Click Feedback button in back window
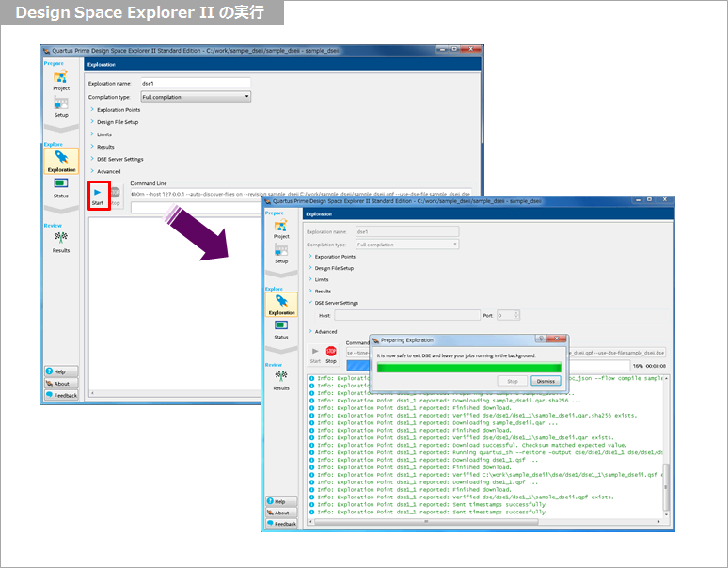Viewport: 728px width, 568px height. point(61,395)
